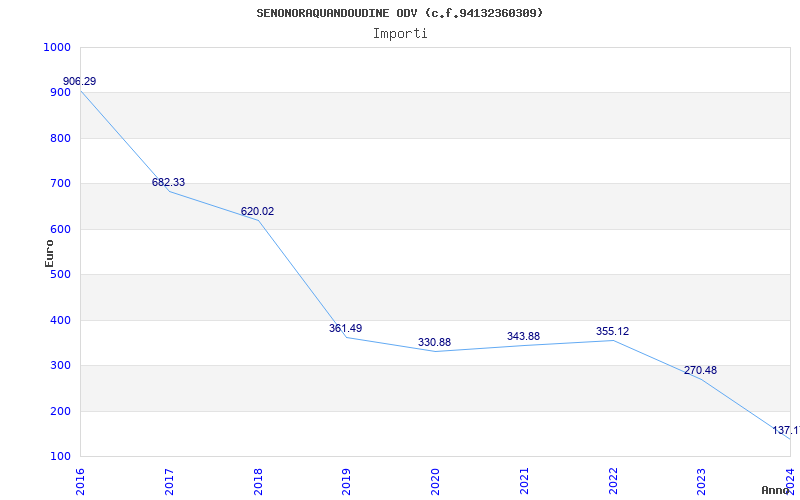Image resolution: width=800 pixels, height=500 pixels.
Task: Click the 343.88 data label
Action: pos(523,337)
